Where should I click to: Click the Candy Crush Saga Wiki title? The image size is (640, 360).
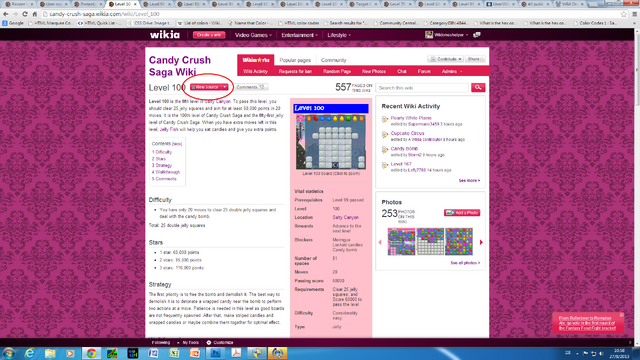pyautogui.click(x=180, y=66)
